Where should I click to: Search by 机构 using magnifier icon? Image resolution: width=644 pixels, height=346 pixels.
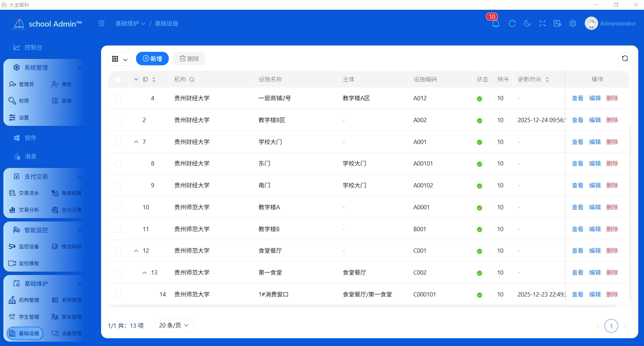(x=192, y=80)
